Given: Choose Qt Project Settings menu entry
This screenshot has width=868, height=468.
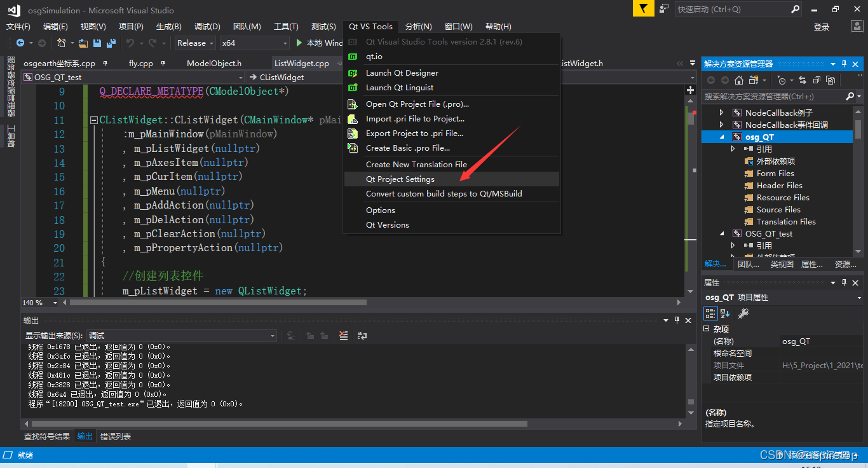Looking at the screenshot, I should [x=452, y=179].
